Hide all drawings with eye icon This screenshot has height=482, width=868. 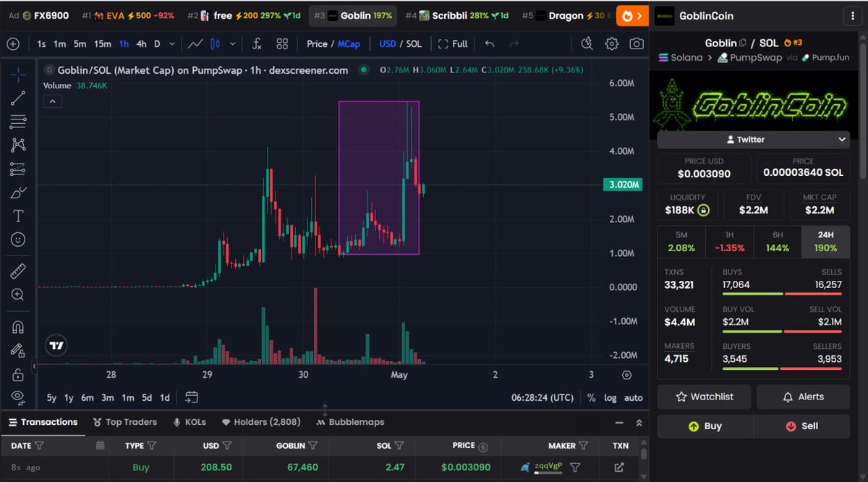18,397
